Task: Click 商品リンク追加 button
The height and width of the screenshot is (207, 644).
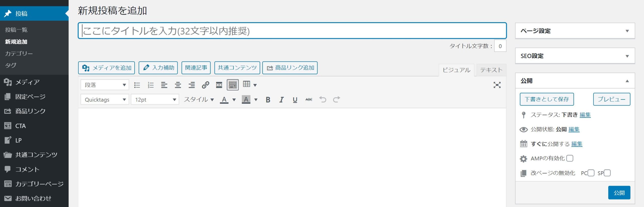Action: (x=290, y=68)
